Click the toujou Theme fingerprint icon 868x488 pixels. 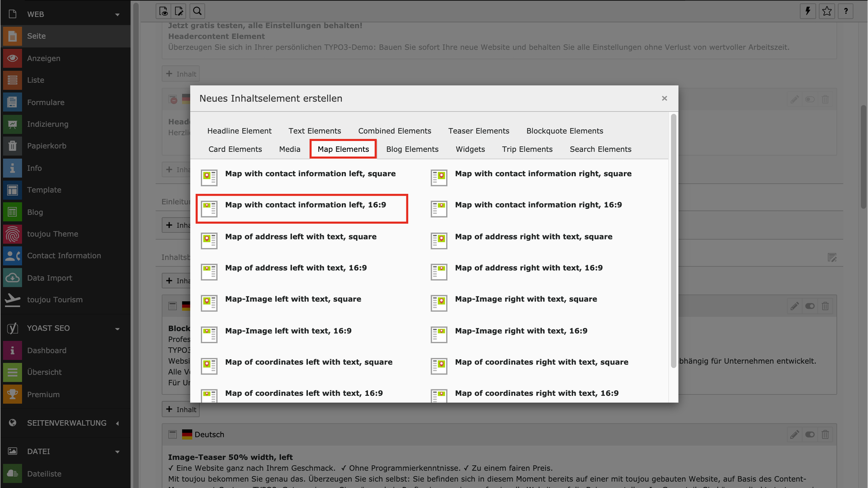pyautogui.click(x=12, y=234)
